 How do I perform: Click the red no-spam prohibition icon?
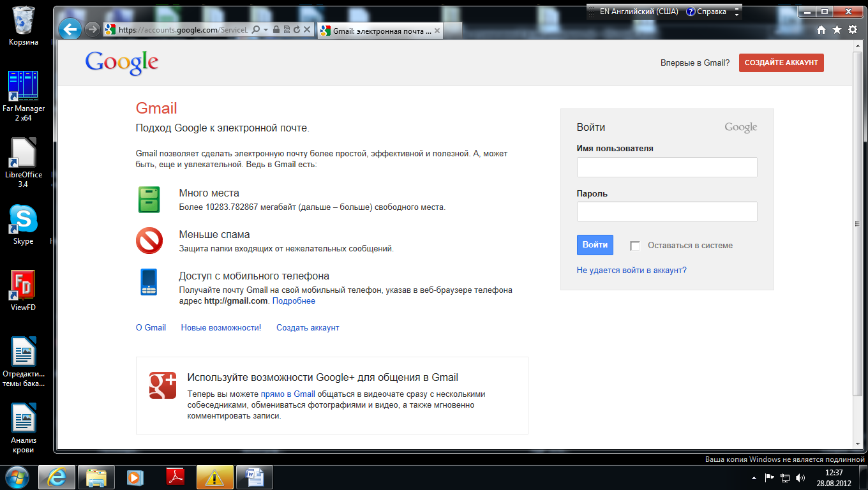tap(149, 241)
